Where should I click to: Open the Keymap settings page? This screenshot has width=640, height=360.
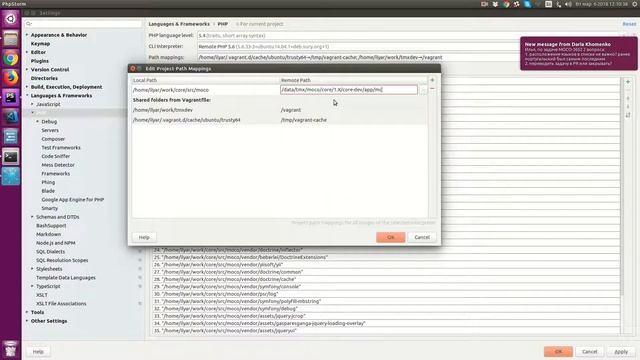tap(40, 44)
